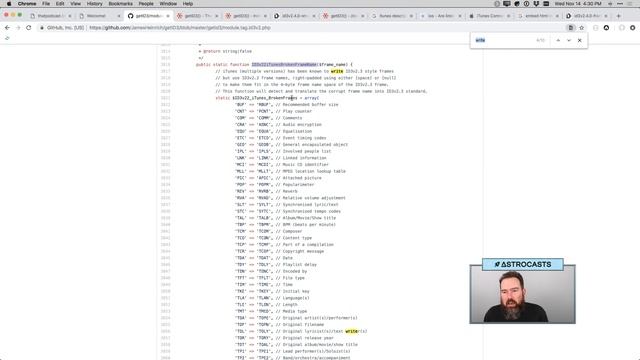Screen dimensions: 640x360
Task: Reload the GitHub page
Action: point(29,28)
